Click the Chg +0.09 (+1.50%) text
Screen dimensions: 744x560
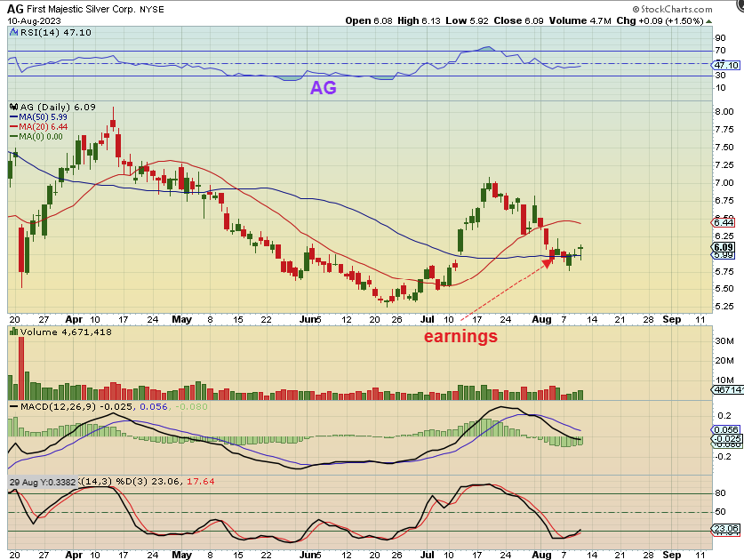pyautogui.click(x=660, y=20)
